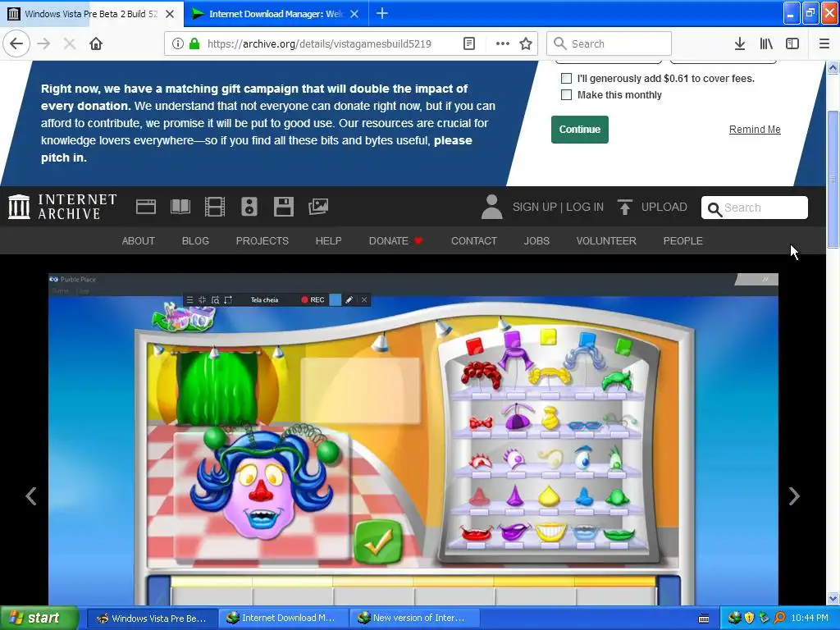
Task: Click the Remind Me link
Action: [x=755, y=130]
